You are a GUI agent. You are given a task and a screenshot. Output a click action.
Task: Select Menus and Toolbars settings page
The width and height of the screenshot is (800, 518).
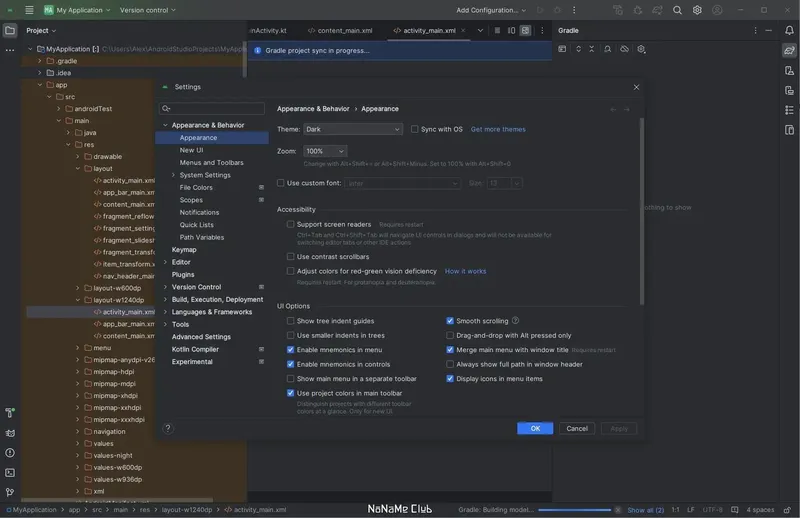pyautogui.click(x=211, y=162)
